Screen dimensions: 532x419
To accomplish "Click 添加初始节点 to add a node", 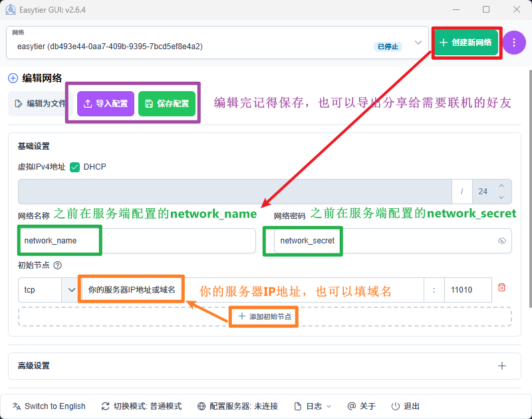I will coord(265,317).
